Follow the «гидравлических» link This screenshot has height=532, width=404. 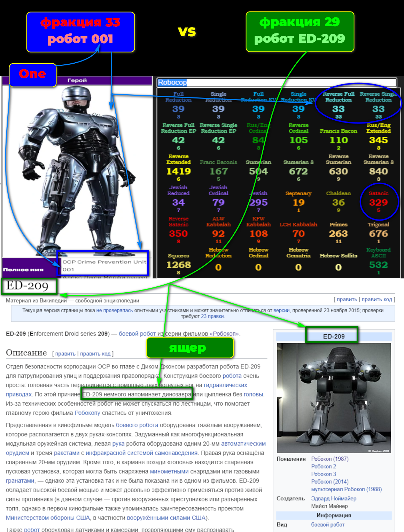(225, 385)
